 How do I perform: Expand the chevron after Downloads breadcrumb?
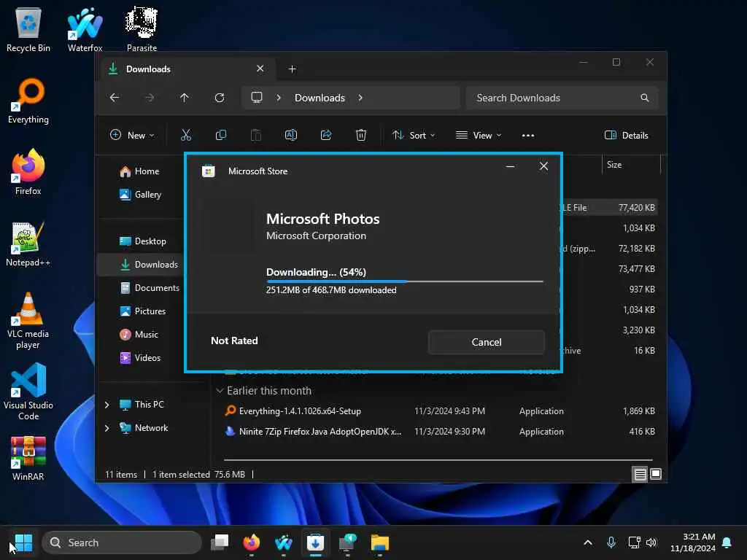360,98
